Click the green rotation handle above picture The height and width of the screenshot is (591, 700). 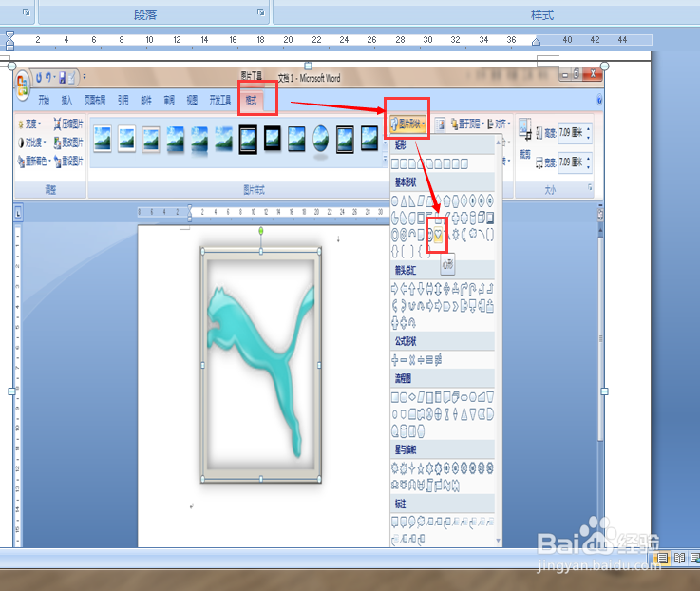[x=261, y=231]
